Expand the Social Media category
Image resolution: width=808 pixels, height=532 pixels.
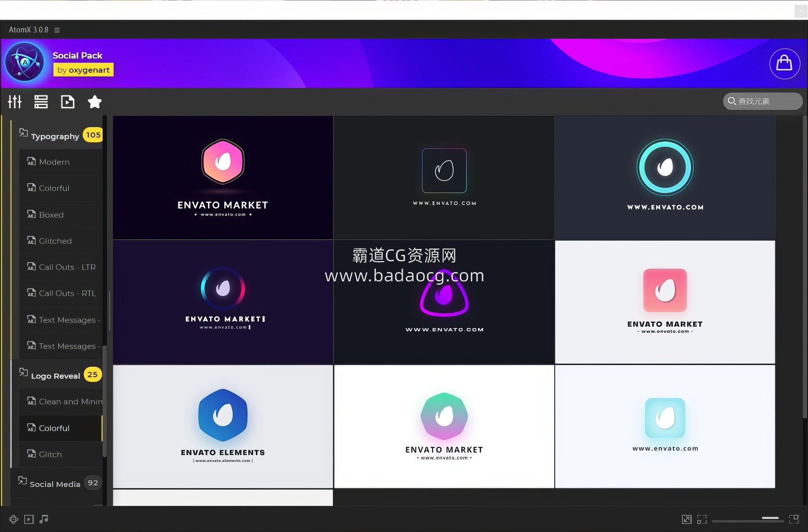click(x=57, y=483)
